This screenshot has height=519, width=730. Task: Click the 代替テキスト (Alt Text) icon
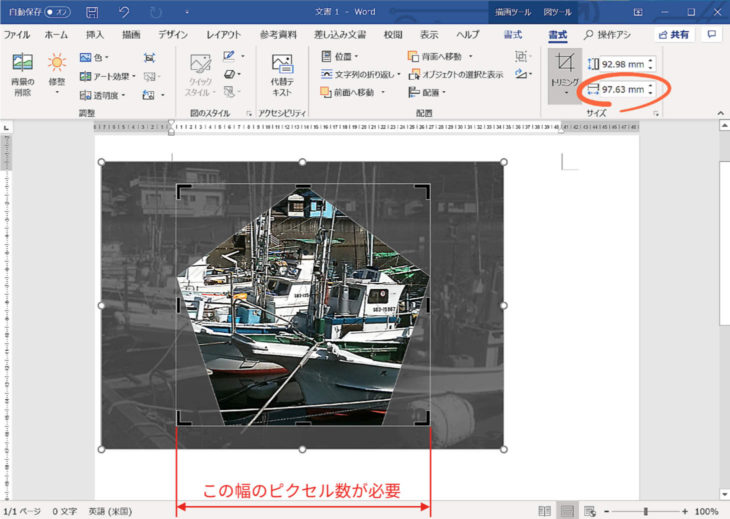[282, 64]
